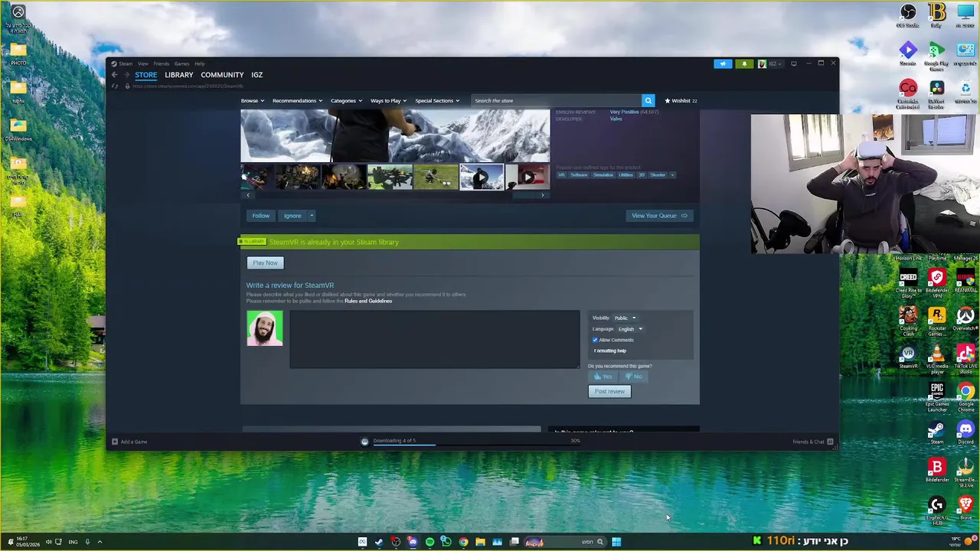
Task: Click into the review text box
Action: 434,339
